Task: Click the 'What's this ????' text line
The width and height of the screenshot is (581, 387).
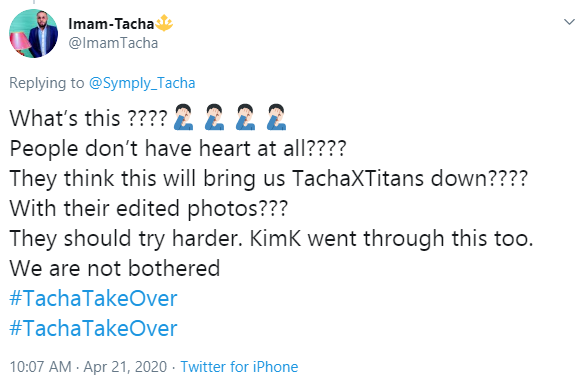Action: coord(88,118)
